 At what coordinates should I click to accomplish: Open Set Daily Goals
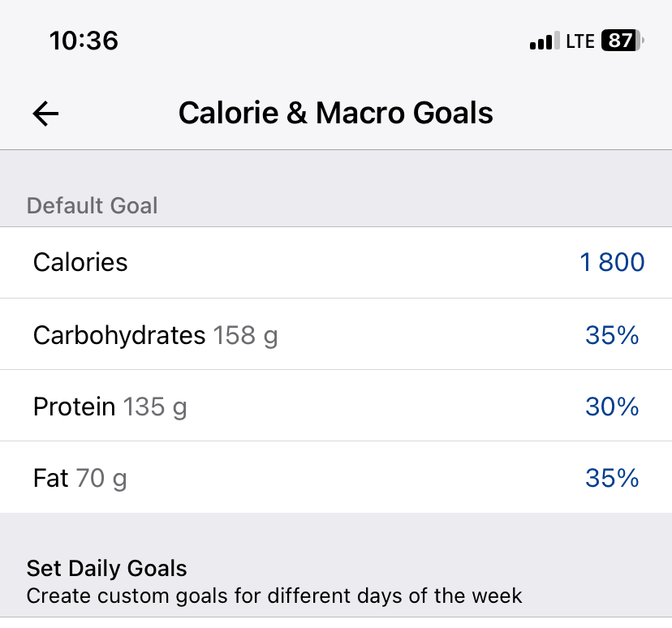[x=107, y=568]
